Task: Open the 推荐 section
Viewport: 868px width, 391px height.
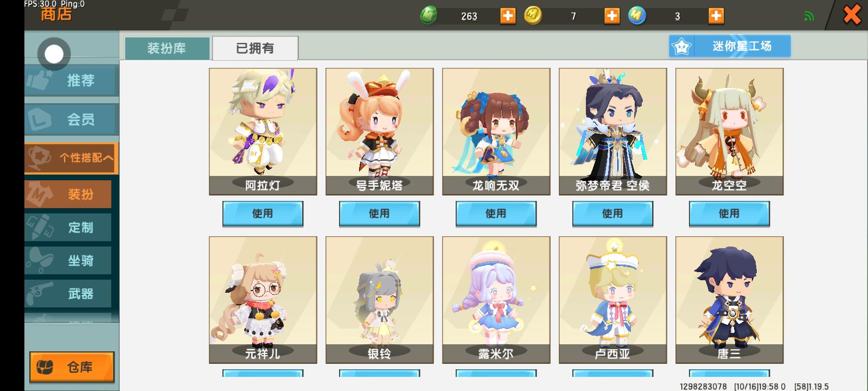Action: pyautogui.click(x=71, y=80)
